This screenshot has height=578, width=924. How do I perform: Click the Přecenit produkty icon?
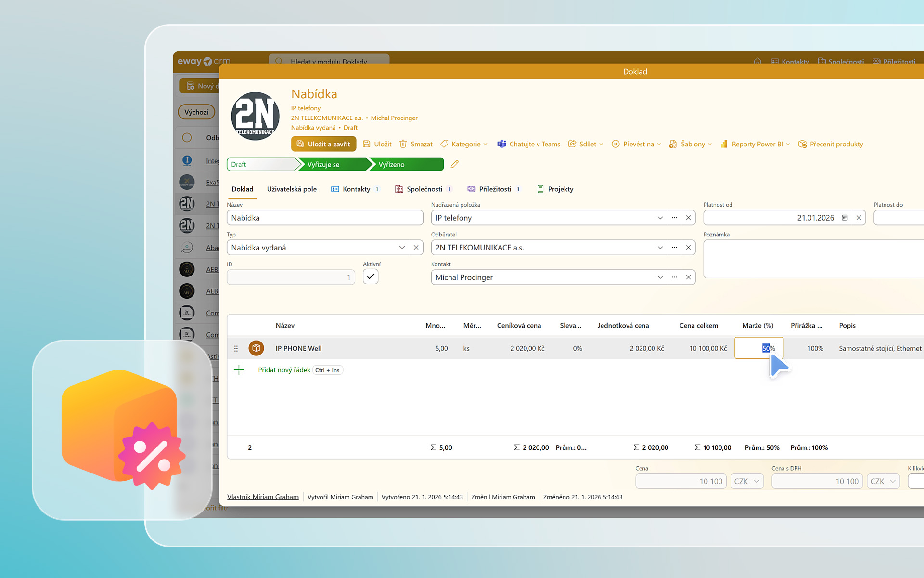coord(802,144)
